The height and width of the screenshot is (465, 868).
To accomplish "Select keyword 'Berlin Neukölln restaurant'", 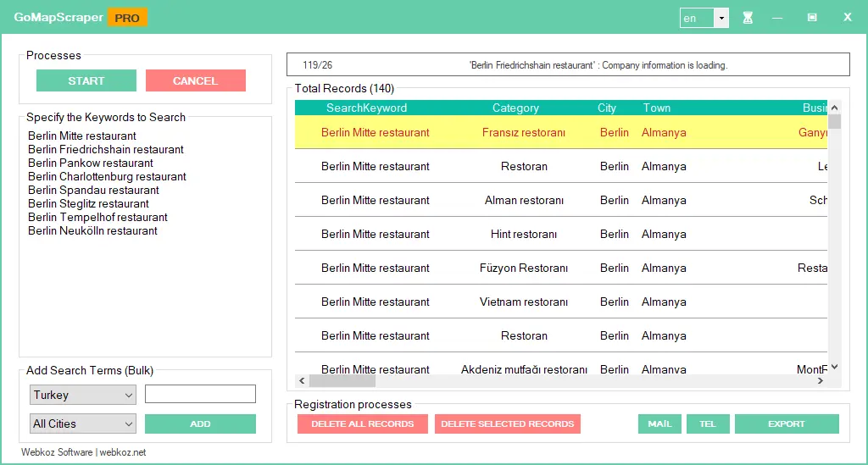I will coord(92,231).
